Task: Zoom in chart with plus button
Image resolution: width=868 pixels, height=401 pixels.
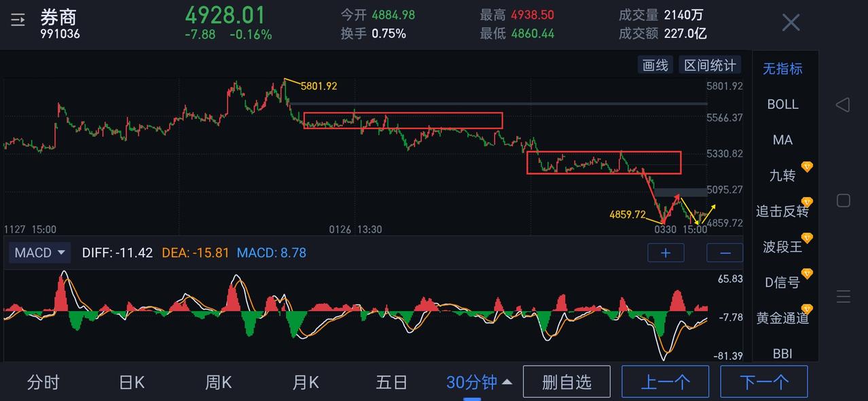Action: [x=666, y=253]
